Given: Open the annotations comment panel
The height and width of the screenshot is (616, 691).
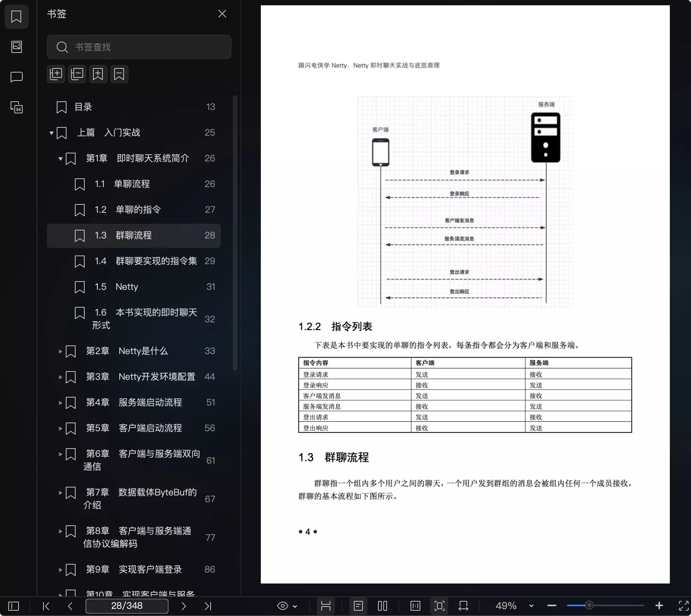Looking at the screenshot, I should [17, 77].
